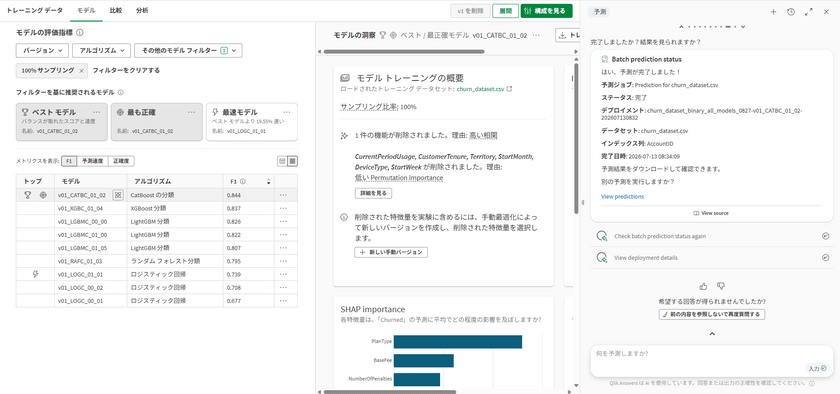840x394 pixels.
Task: Open chat history clock icon
Action: [x=791, y=12]
